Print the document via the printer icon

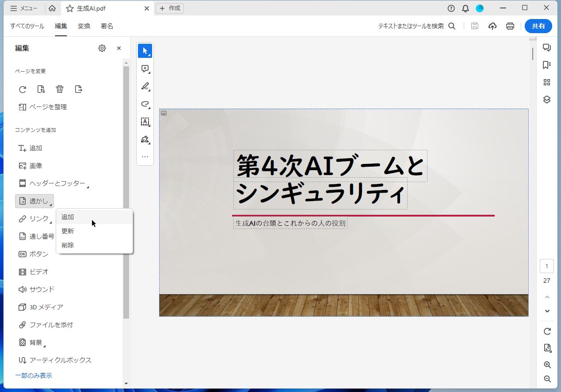click(x=510, y=26)
